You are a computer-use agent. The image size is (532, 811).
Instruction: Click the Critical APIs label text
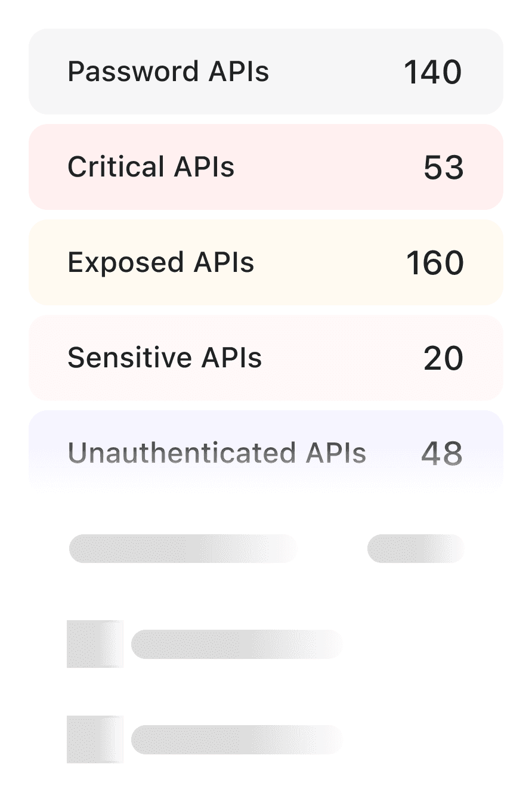pyautogui.click(x=151, y=167)
